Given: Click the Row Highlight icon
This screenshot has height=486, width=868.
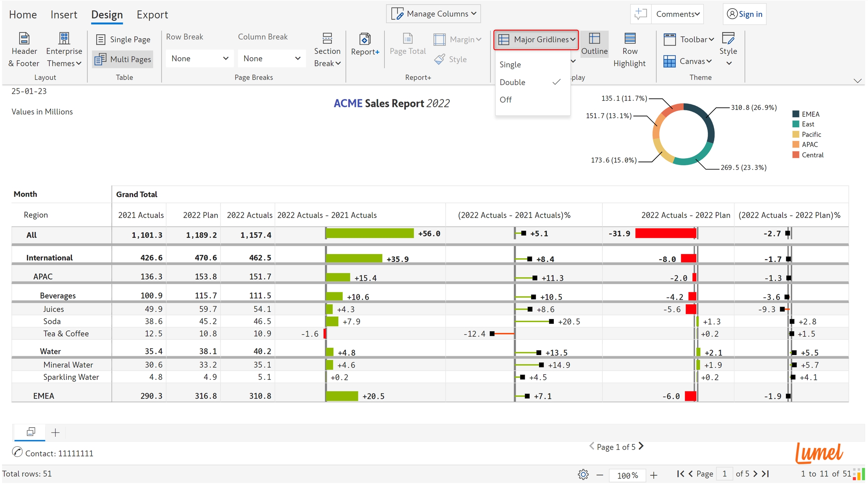Looking at the screenshot, I should [630, 38].
